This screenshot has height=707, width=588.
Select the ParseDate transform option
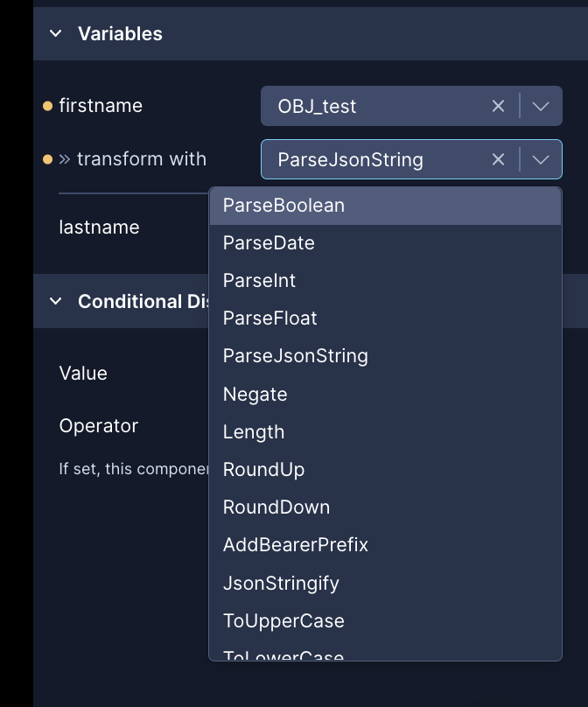269,242
